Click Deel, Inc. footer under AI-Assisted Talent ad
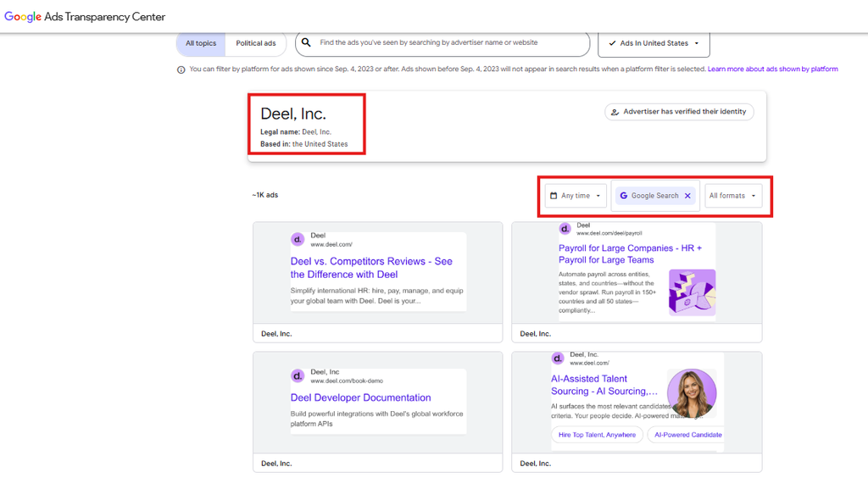Viewport: 868px width, 478px height. pyautogui.click(x=536, y=464)
